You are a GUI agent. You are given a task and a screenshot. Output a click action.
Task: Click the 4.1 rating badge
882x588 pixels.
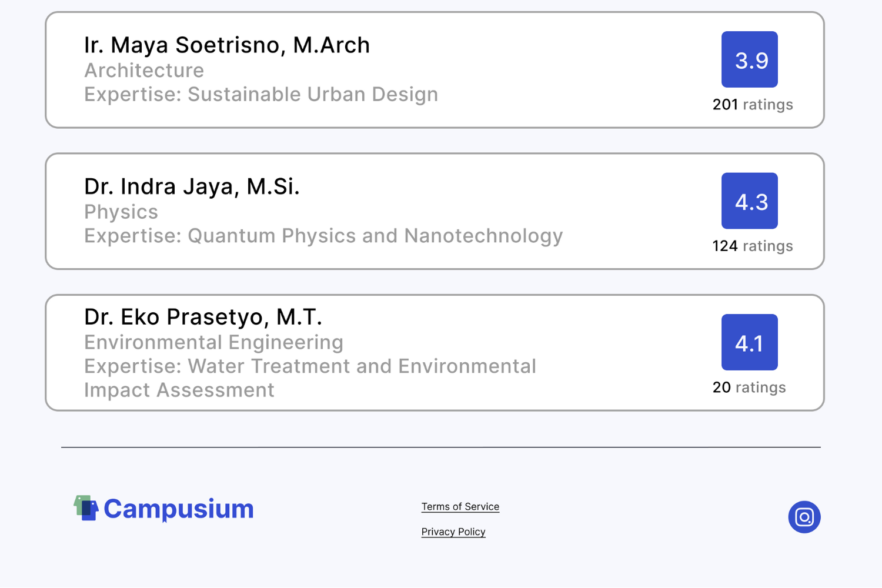coord(749,342)
